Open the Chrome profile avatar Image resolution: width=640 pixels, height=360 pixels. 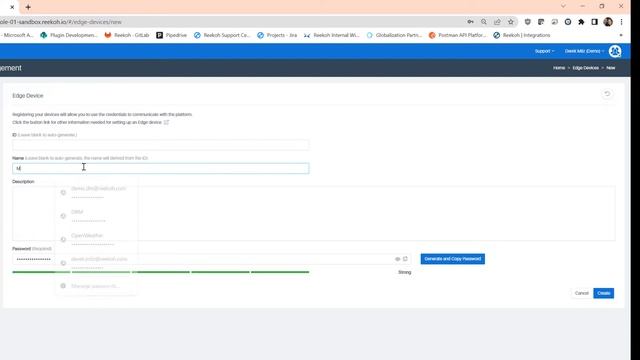click(x=608, y=22)
